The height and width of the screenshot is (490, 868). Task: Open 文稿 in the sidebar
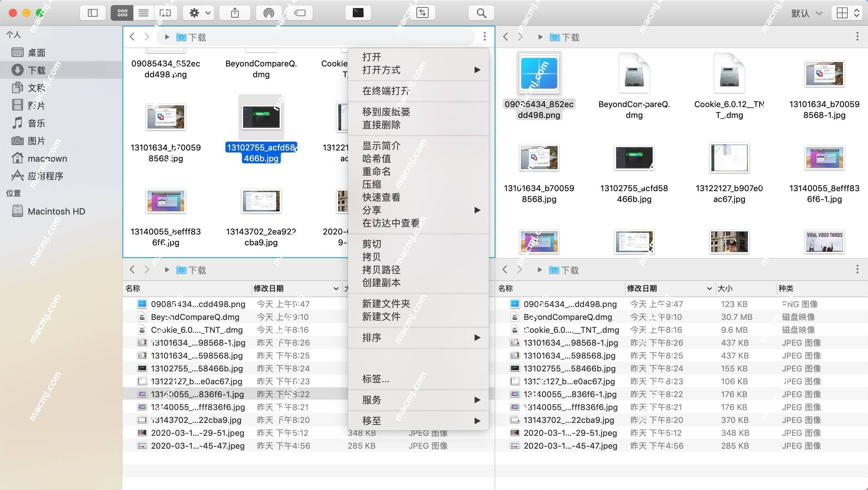[61, 88]
